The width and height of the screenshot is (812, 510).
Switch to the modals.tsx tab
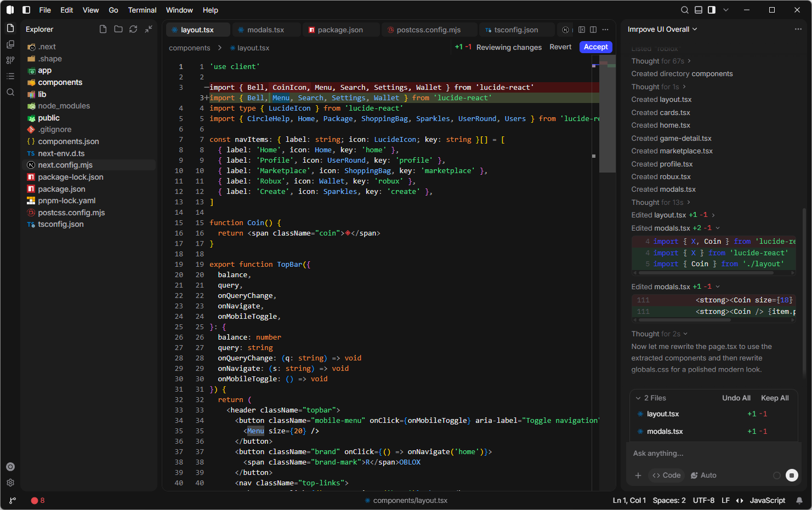click(x=266, y=30)
